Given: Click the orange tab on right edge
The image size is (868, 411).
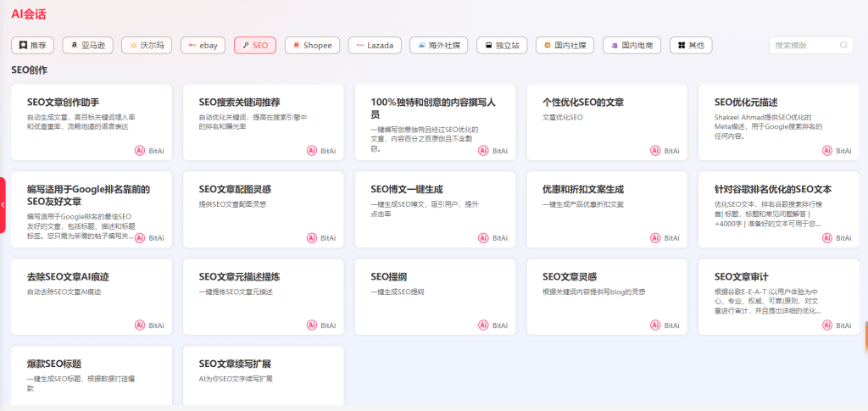Looking at the screenshot, I should click(x=865, y=336).
